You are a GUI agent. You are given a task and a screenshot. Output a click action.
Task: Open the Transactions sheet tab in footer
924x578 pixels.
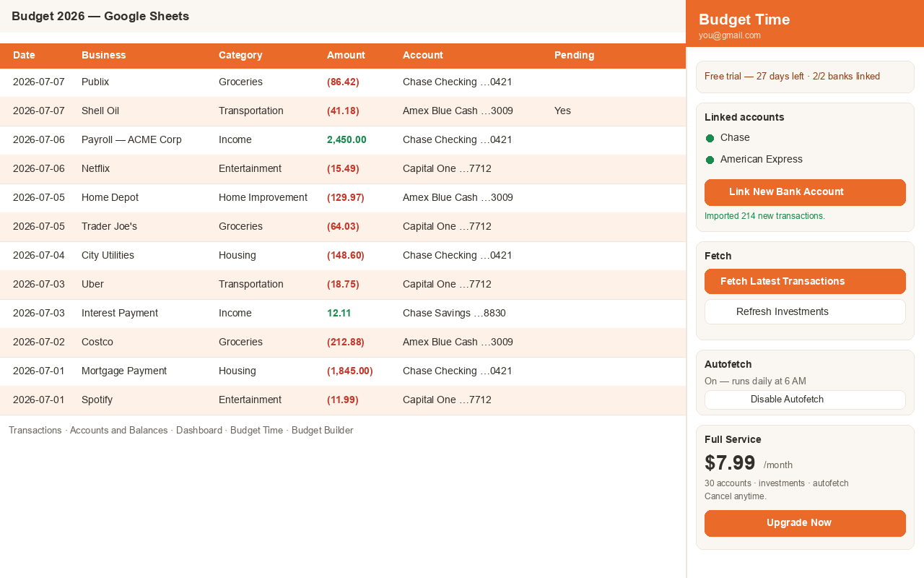[x=35, y=431]
